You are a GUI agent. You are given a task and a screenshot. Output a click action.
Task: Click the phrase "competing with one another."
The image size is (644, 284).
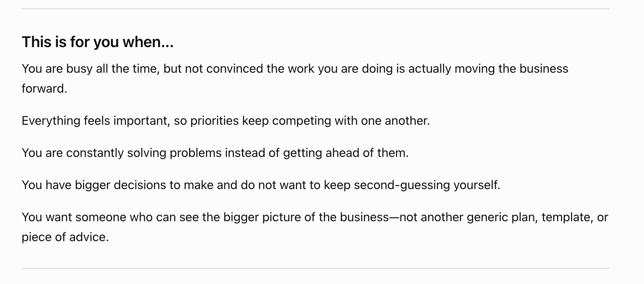[x=351, y=121]
